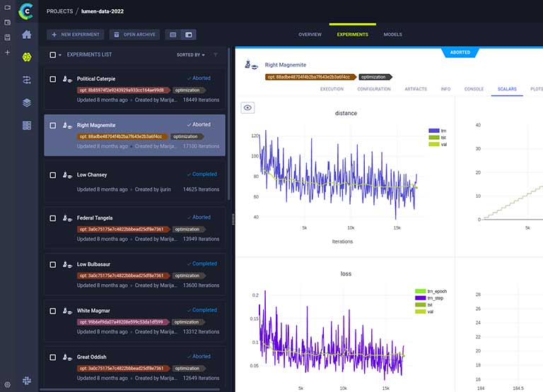Toggle val series in distance legend
Screen dimensions: 543x392
[438, 144]
